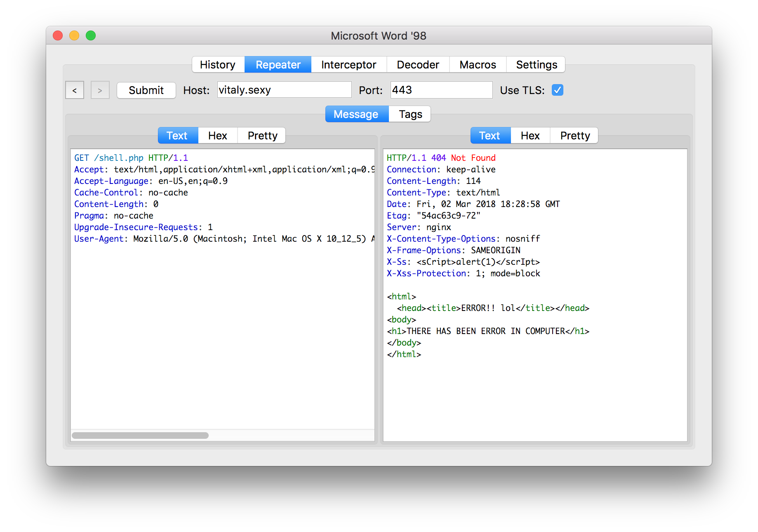Image resolution: width=758 pixels, height=532 pixels.
Task: Click the HTTP/1.1 404 Not Found line
Action: point(441,158)
